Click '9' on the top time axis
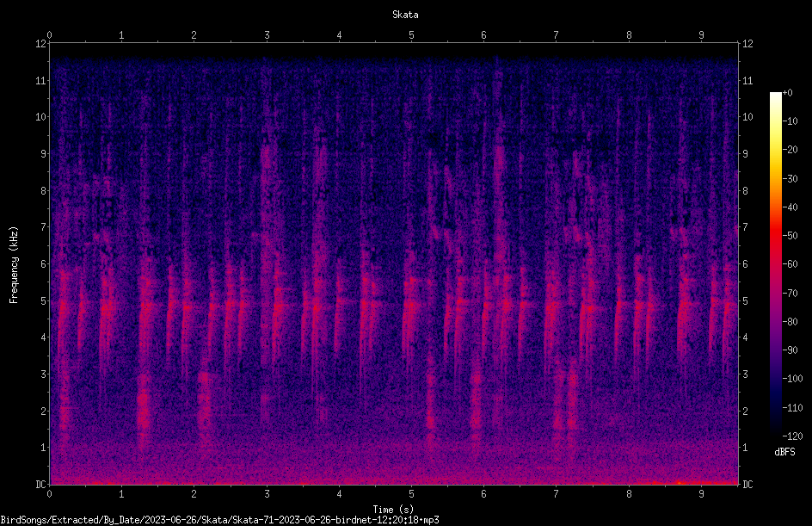This screenshot has width=812, height=526. pyautogui.click(x=701, y=35)
